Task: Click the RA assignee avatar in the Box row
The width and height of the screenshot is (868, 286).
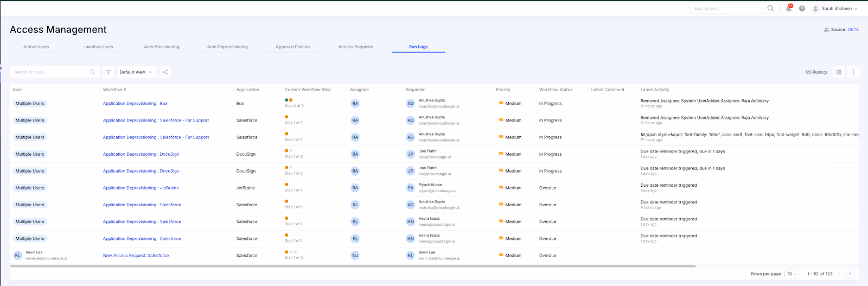Action: (355, 104)
